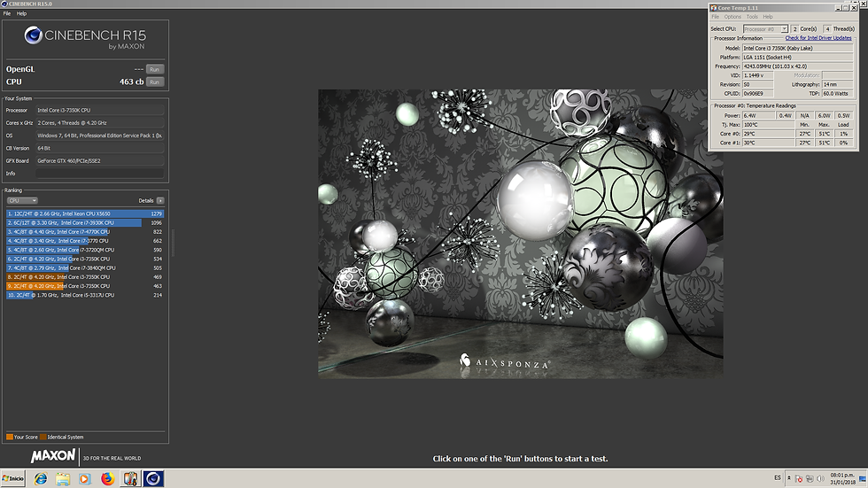This screenshot has width=868, height=488.
Task: Click the Lithography 14 nm field
Action: pyautogui.click(x=838, y=84)
